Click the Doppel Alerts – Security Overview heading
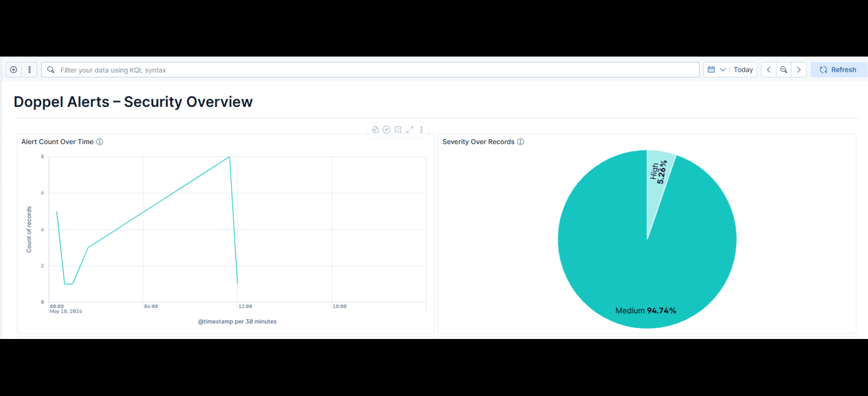This screenshot has height=396, width=868. [x=133, y=102]
